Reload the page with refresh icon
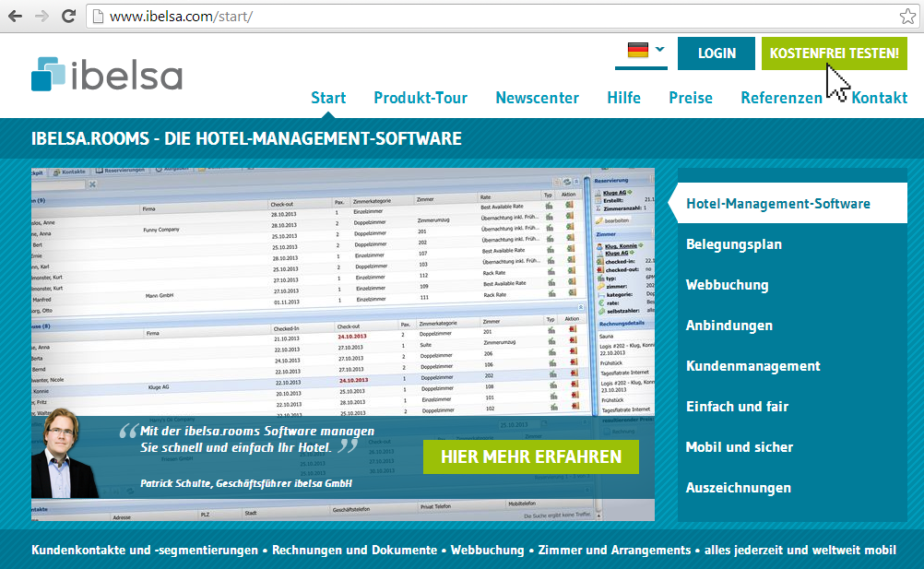The width and height of the screenshot is (924, 569). 68,17
